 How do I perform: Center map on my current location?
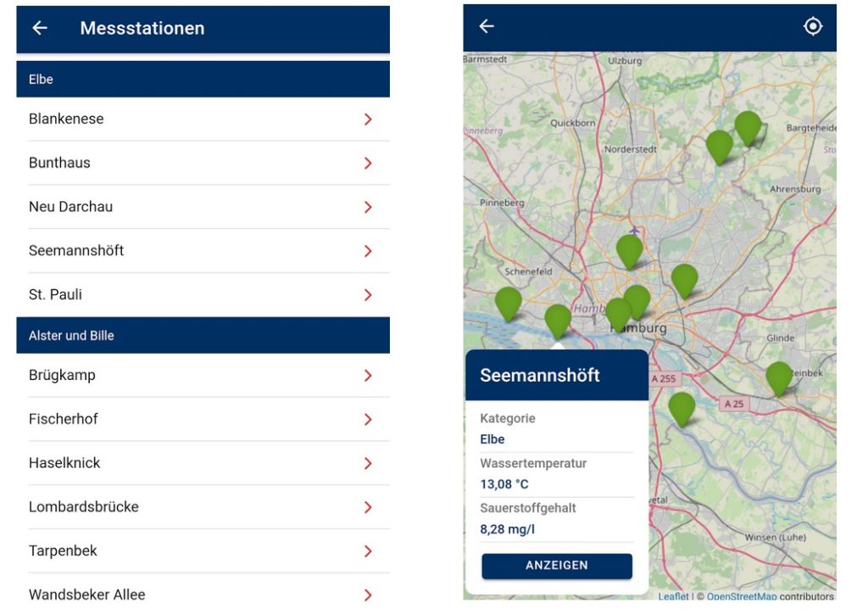(x=813, y=26)
